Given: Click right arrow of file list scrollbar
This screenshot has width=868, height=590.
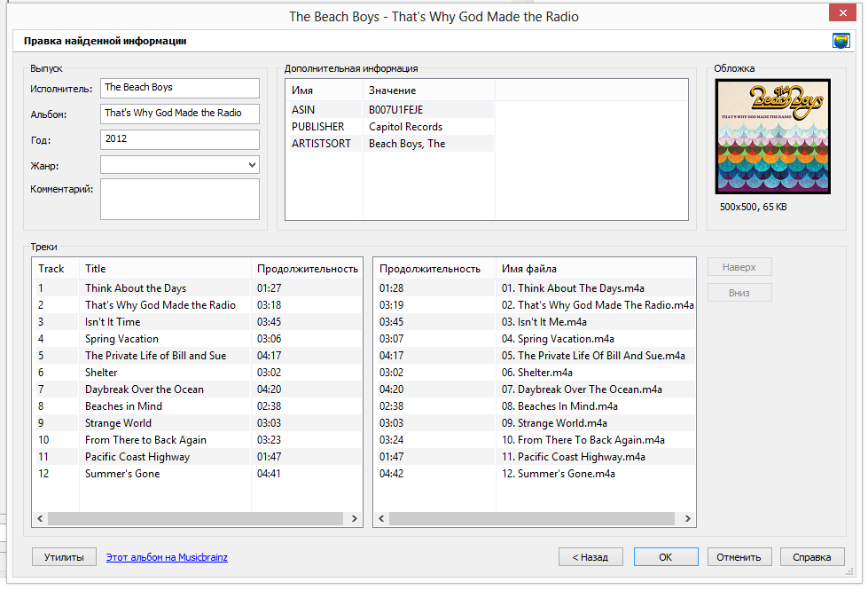Looking at the screenshot, I should tap(687, 518).
